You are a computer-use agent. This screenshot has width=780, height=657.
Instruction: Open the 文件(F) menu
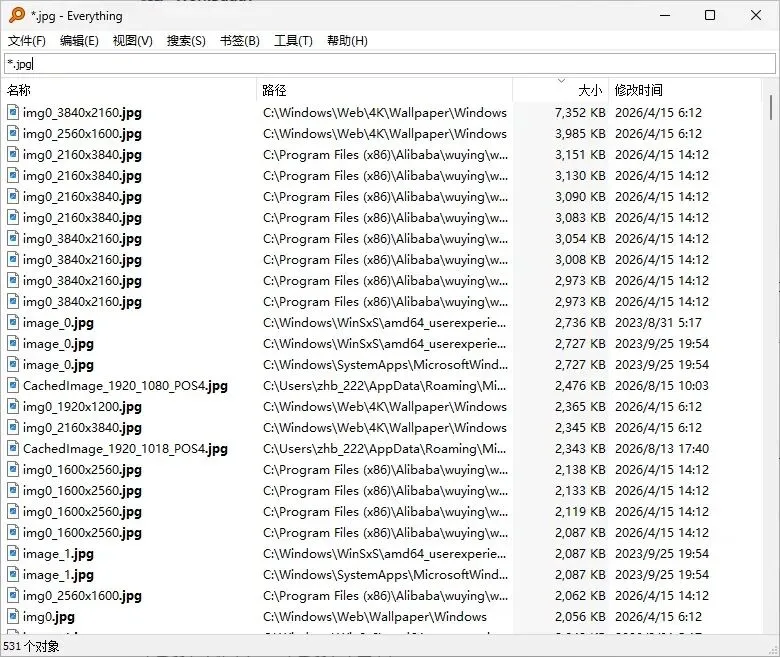27,41
